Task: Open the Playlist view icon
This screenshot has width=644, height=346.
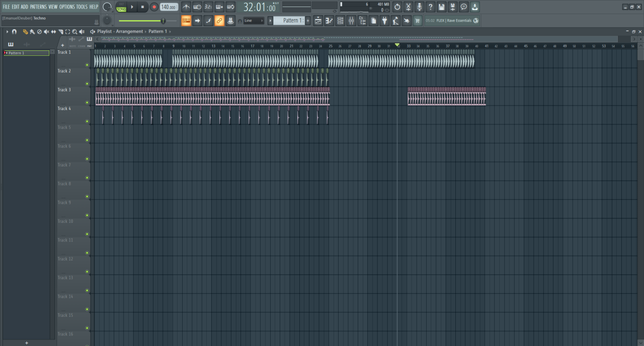Action: coord(318,21)
